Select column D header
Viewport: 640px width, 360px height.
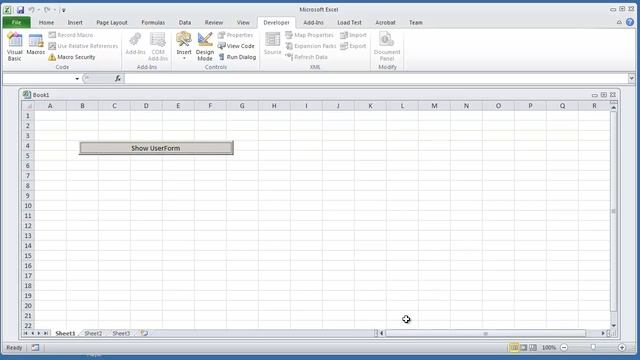click(146, 106)
